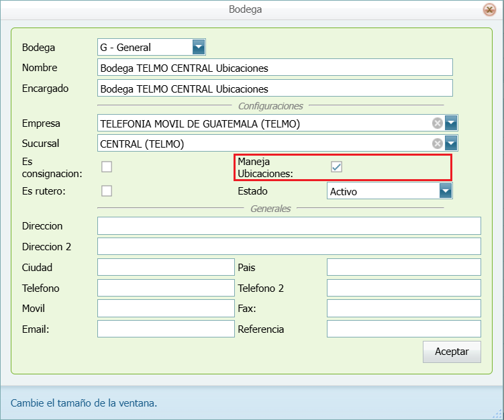
Task: Click the Direccion input field
Action: pos(289,226)
